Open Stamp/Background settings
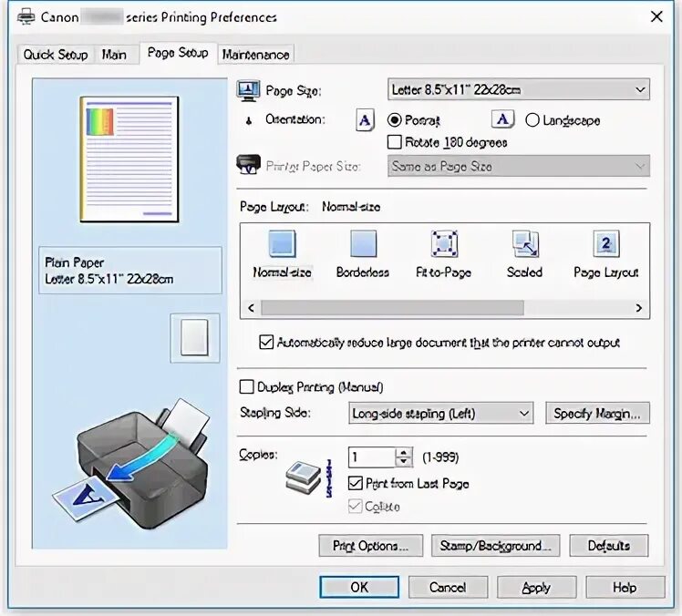 495,546
